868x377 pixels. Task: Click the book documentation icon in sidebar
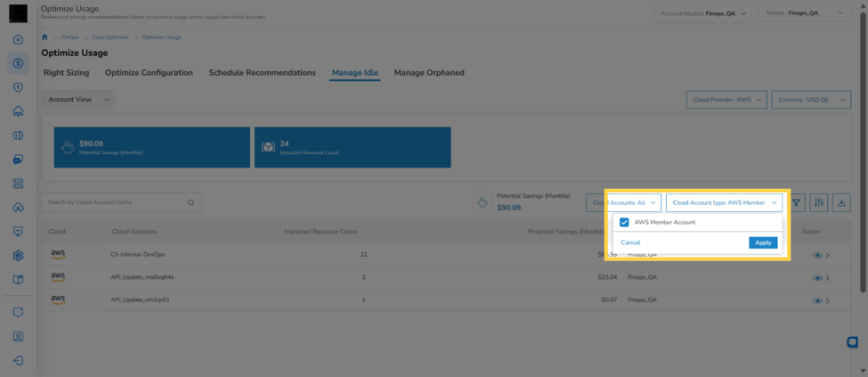[x=19, y=280]
